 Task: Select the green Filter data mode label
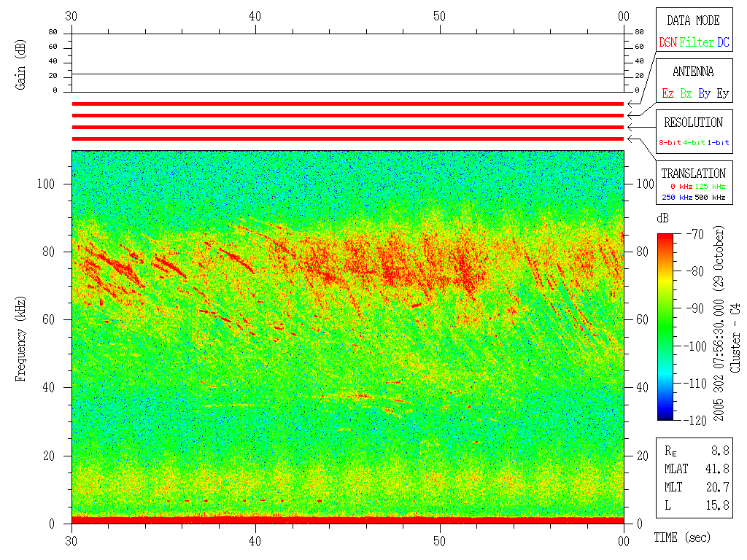coord(697,43)
